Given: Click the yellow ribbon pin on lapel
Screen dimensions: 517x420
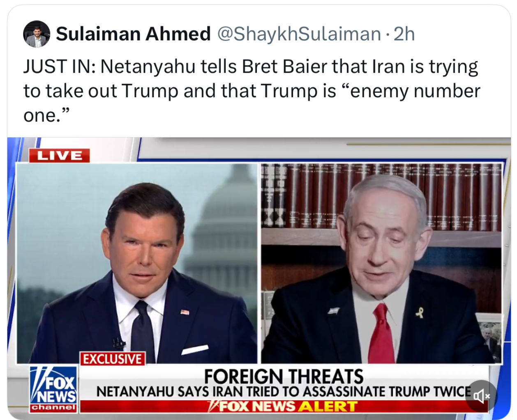Looking at the screenshot, I should 419,313.
